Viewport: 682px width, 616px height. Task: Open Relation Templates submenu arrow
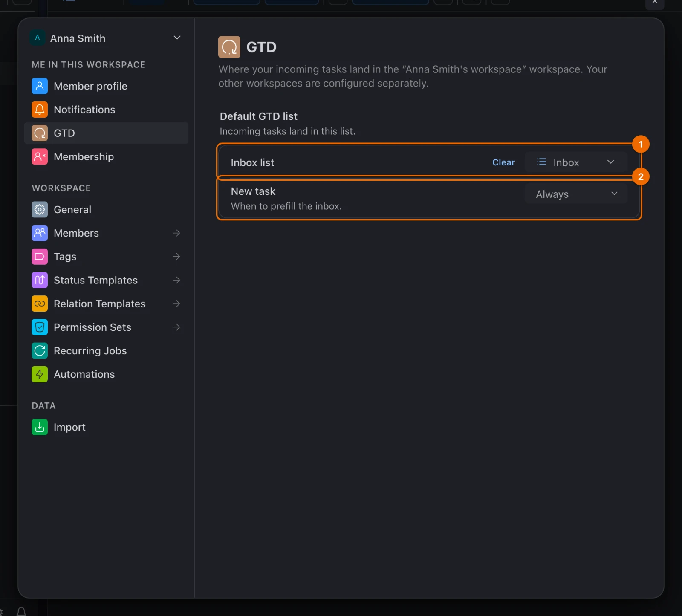click(176, 304)
